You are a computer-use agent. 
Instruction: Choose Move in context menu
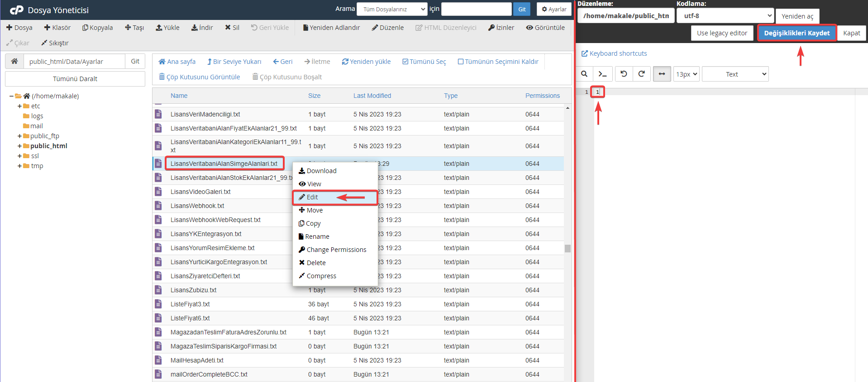(335, 210)
